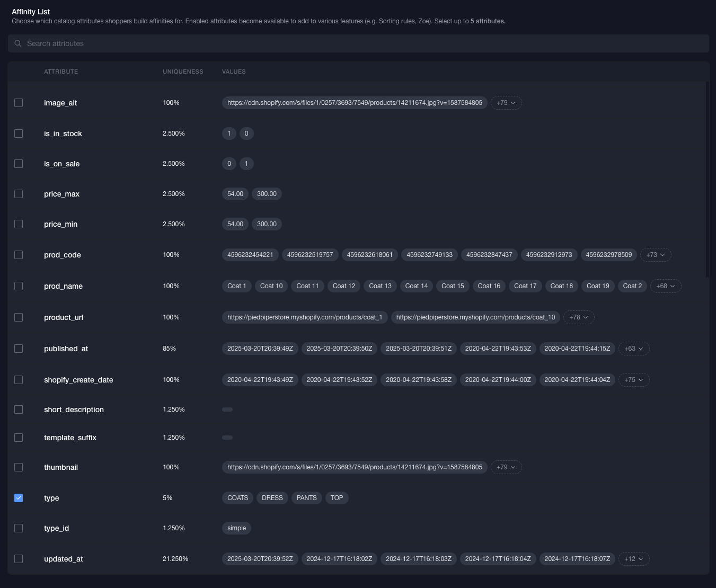This screenshot has height=588, width=716.
Task: Click the ATTRIBUTE column header
Action: (x=61, y=72)
